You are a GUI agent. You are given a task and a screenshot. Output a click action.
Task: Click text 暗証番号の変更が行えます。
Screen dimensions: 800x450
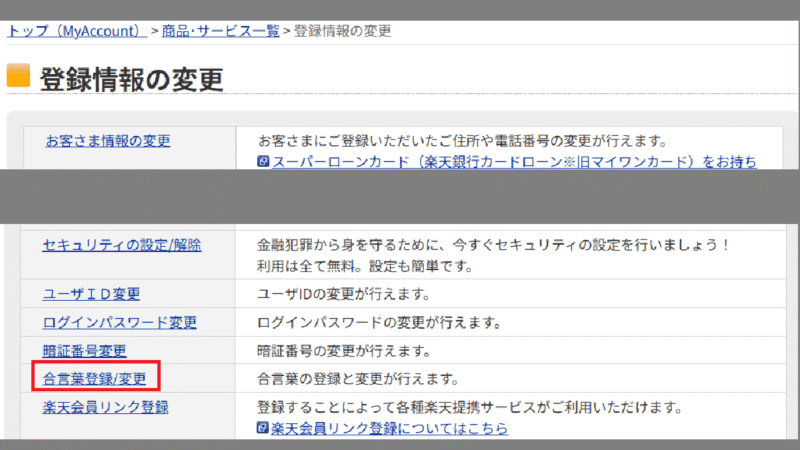click(344, 351)
